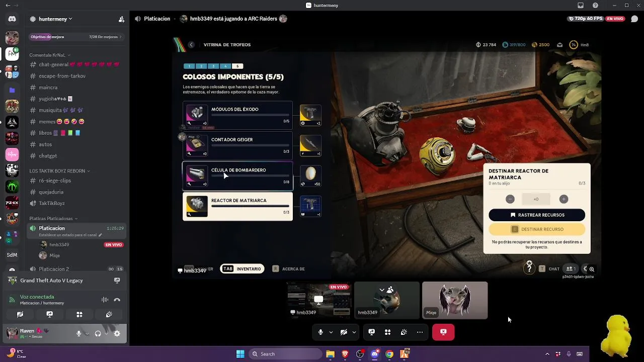Viewport: 644px width, 362px height.
Task: Start screen share from the voice panel icon row
Action: [x=49, y=314]
